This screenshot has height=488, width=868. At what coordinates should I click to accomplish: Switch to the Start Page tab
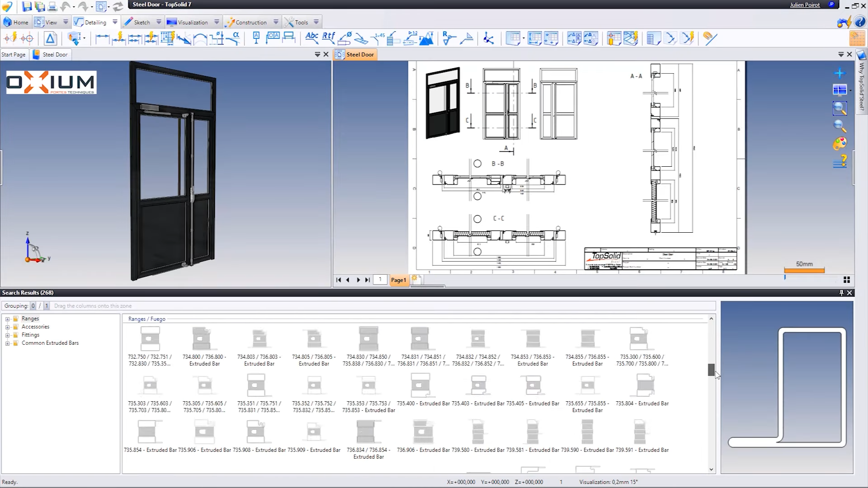(x=14, y=55)
